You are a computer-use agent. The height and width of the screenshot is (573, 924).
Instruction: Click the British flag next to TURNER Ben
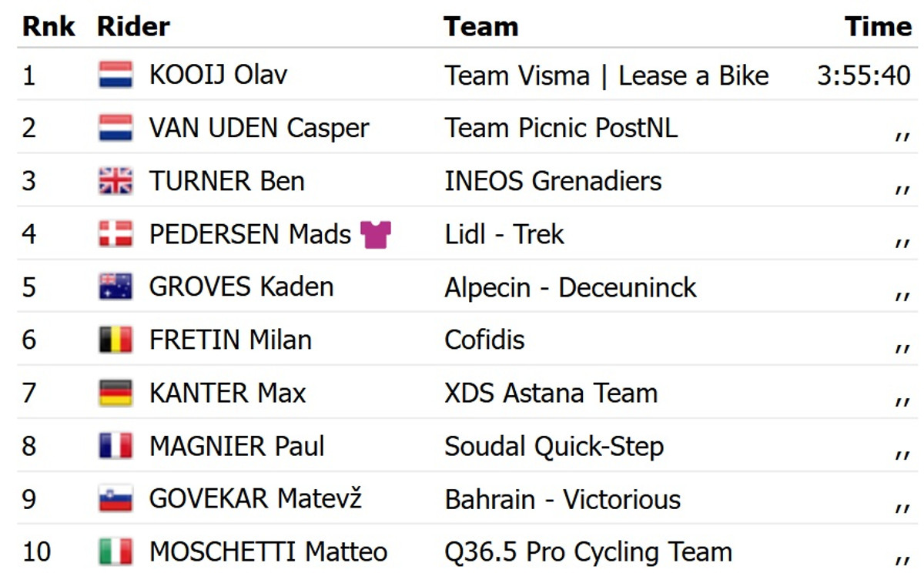click(x=115, y=181)
